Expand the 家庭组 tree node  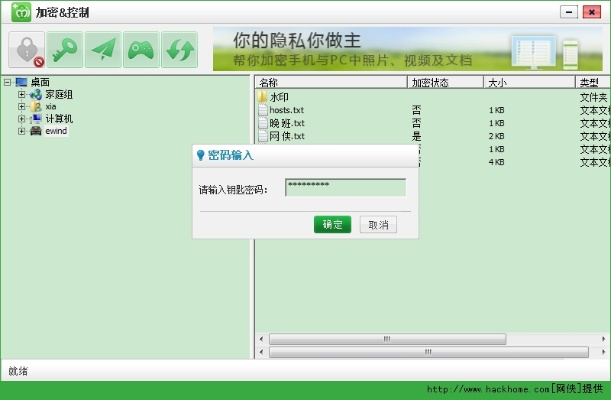click(x=22, y=94)
